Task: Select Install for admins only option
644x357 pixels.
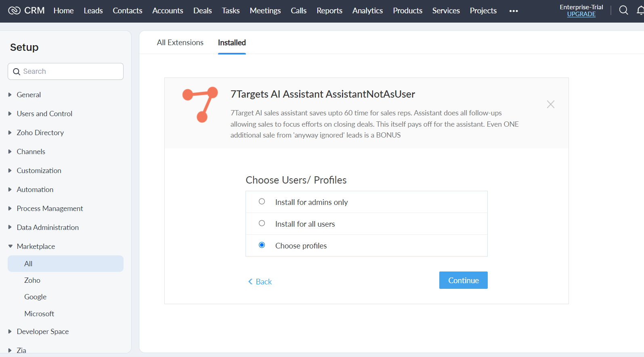Action: pyautogui.click(x=262, y=202)
